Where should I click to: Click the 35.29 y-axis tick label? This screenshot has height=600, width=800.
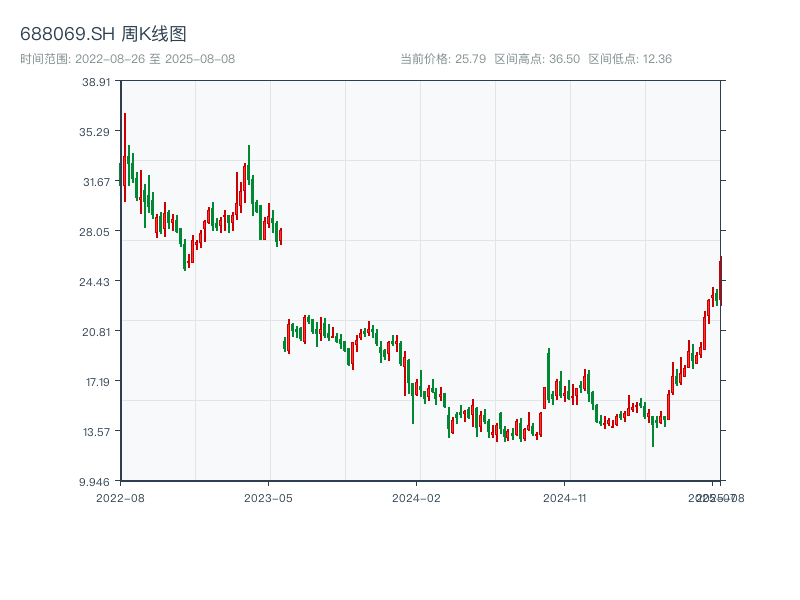click(97, 132)
